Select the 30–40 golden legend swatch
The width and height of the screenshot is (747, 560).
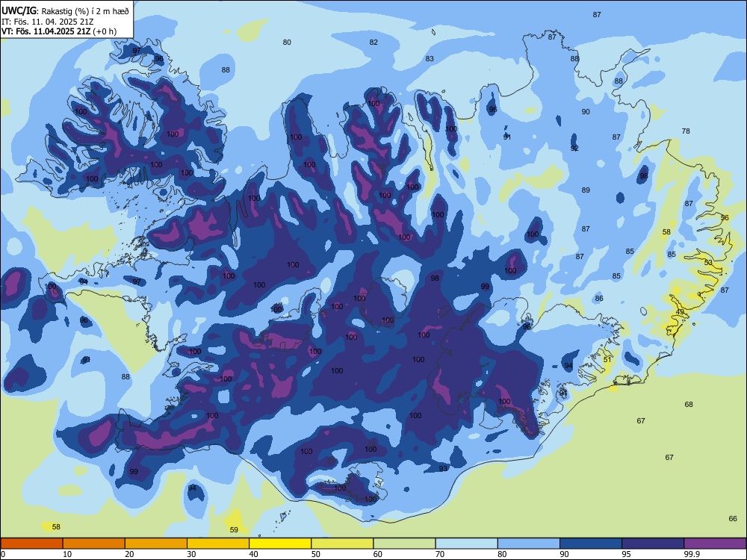point(218,544)
